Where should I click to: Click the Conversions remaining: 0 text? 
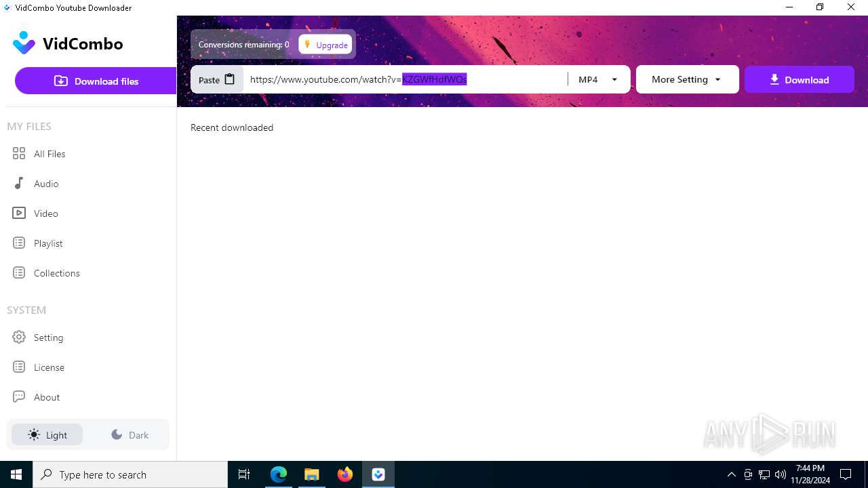243,45
